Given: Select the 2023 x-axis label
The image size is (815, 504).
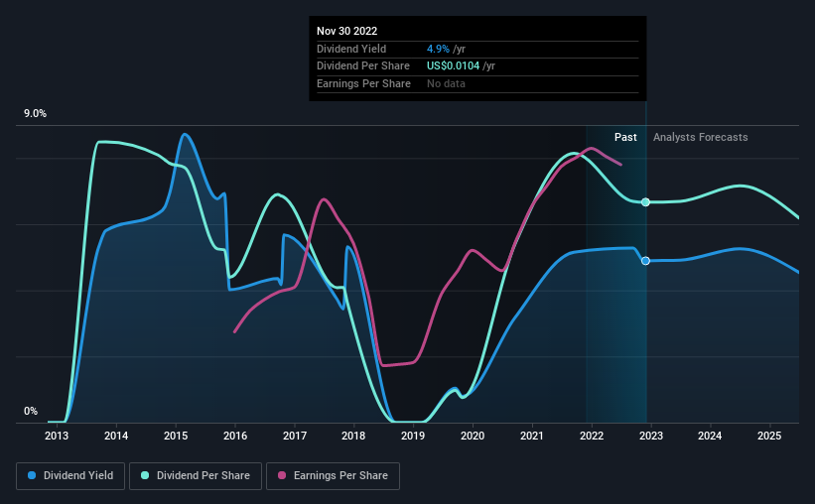Looking at the screenshot, I should [x=651, y=436].
